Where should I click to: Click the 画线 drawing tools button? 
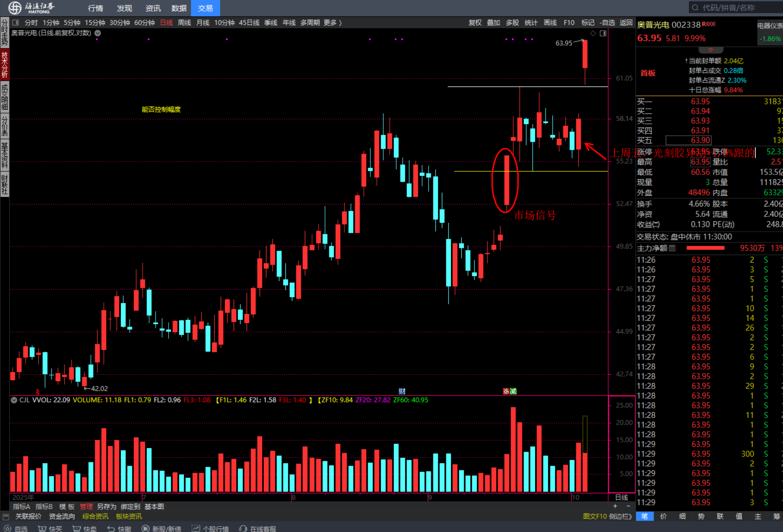(550, 23)
